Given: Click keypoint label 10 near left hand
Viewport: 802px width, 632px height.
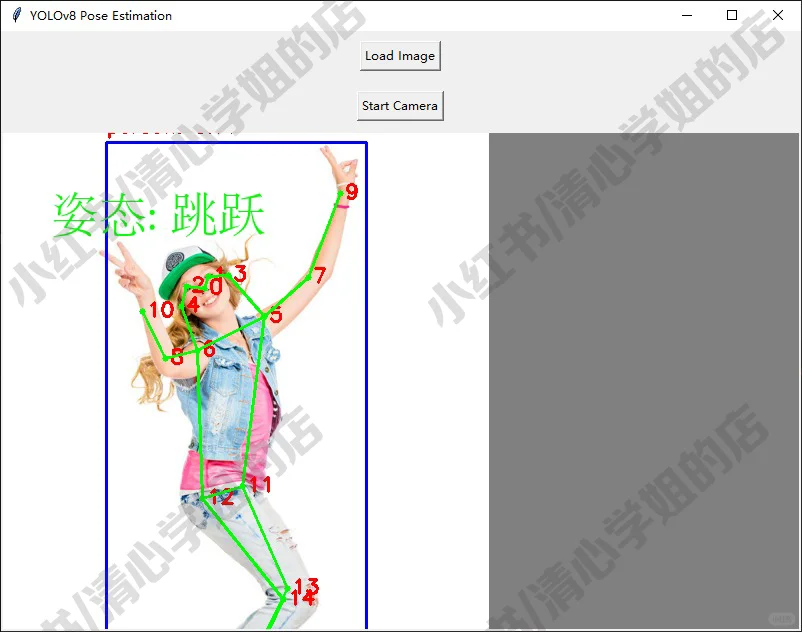Looking at the screenshot, I should coord(162,310).
